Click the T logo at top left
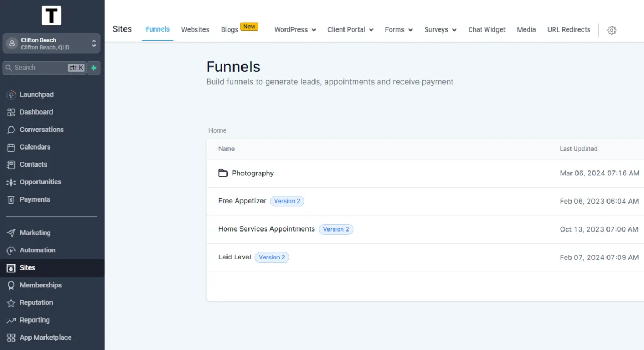Viewport: 644px width, 350px height. pyautogui.click(x=52, y=16)
